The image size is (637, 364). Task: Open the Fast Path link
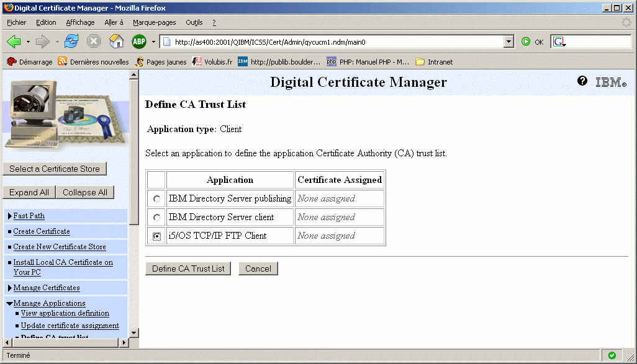pyautogui.click(x=29, y=216)
